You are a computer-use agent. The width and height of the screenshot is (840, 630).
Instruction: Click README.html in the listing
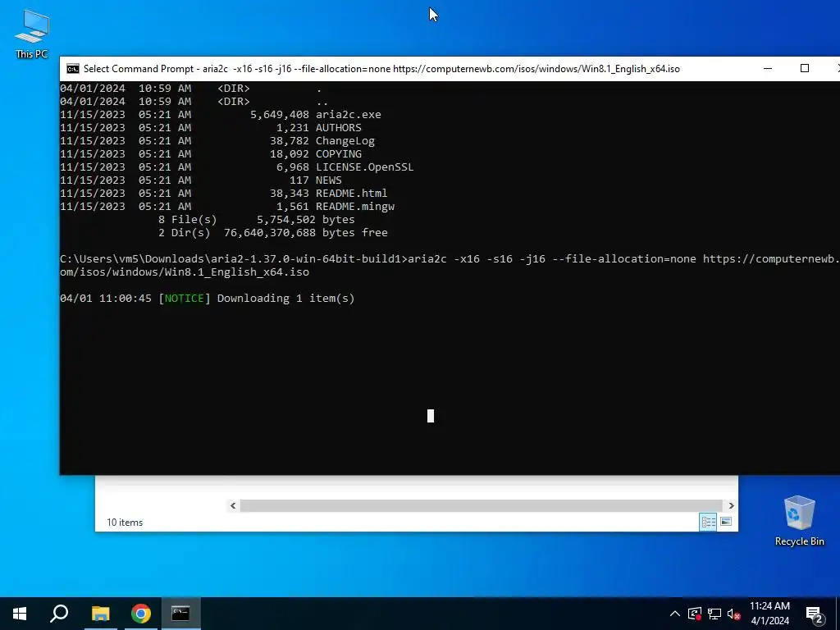click(351, 194)
